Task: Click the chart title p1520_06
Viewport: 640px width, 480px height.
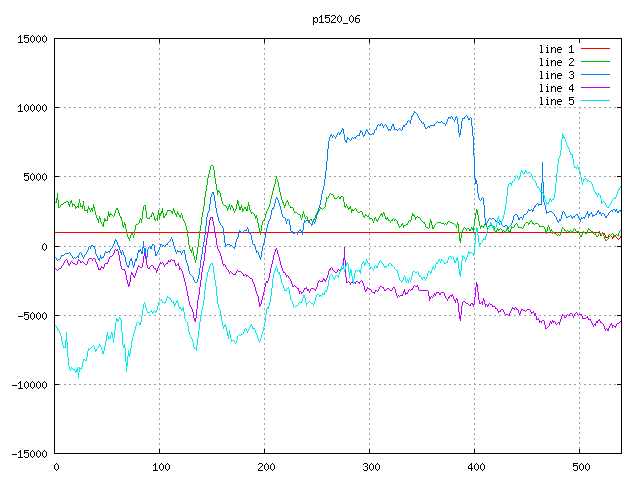Action: pos(338,19)
